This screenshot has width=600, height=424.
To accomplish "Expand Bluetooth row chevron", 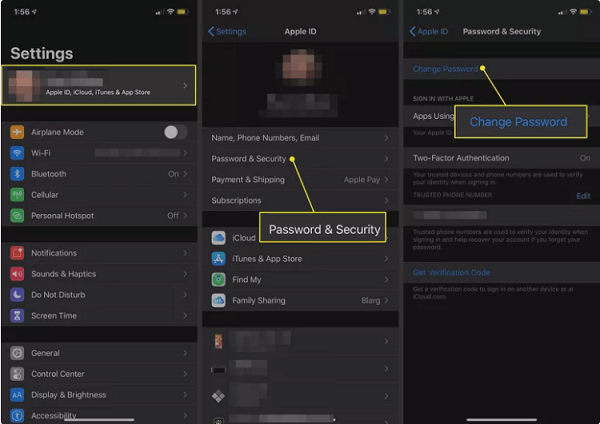I will (185, 174).
